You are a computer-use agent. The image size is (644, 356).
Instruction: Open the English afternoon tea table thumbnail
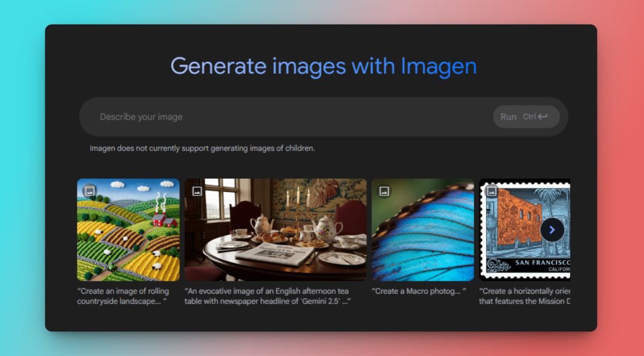point(275,229)
